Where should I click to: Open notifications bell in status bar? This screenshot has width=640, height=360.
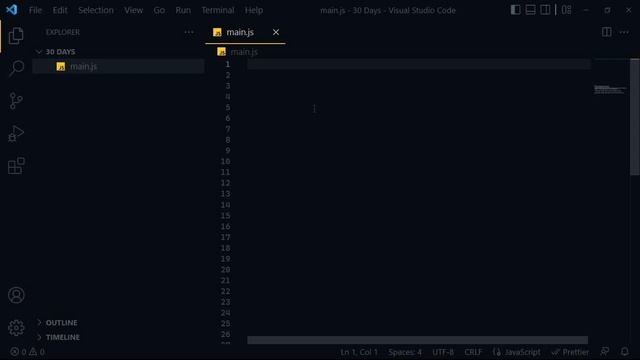pyautogui.click(x=624, y=351)
